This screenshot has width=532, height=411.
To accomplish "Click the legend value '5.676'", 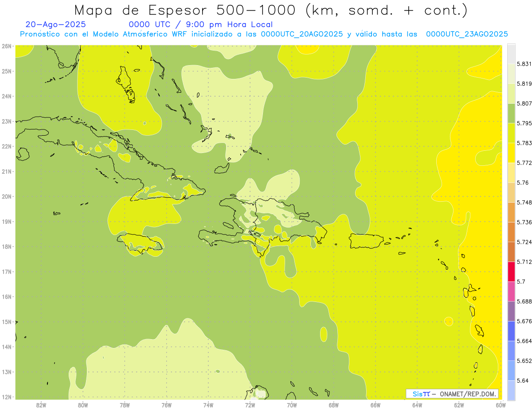I will pos(524,321).
